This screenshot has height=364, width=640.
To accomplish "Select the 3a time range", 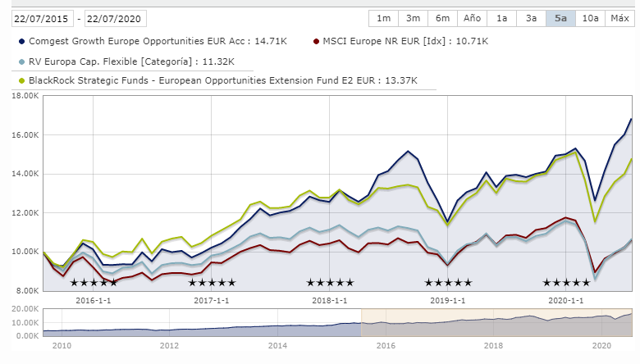I will click(x=531, y=18).
